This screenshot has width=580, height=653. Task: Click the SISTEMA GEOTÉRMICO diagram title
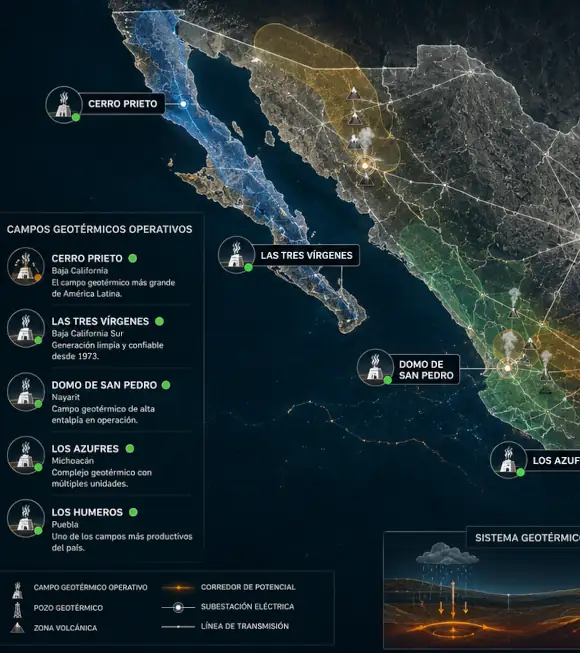(x=527, y=538)
